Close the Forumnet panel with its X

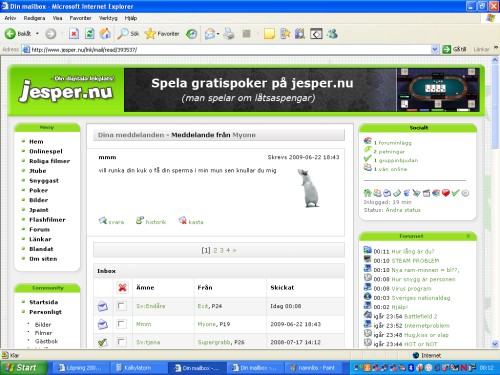tap(468, 236)
